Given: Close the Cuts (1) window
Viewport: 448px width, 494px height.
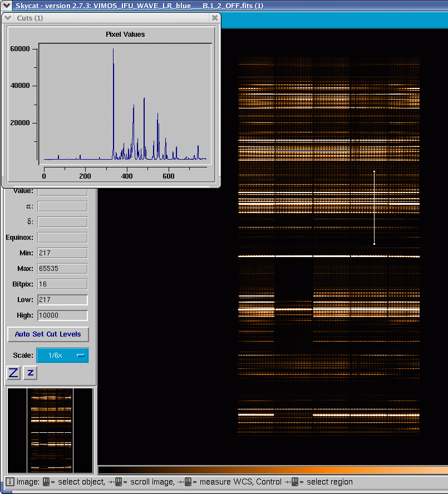Looking at the screenshot, I should (215, 18).
